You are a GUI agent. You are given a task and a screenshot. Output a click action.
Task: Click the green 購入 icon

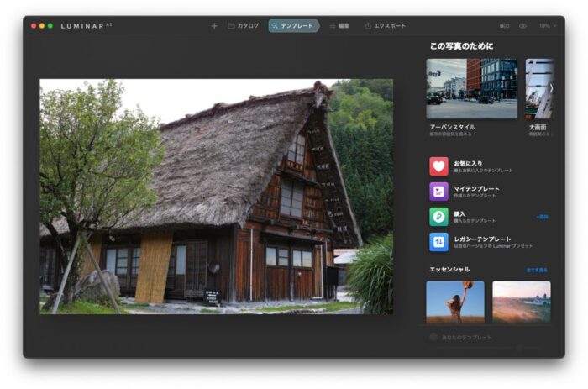point(438,217)
